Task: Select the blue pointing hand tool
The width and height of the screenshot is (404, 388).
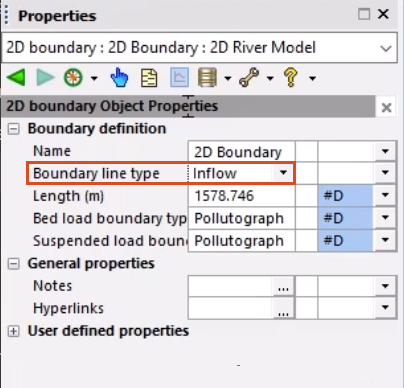Action: [119, 78]
